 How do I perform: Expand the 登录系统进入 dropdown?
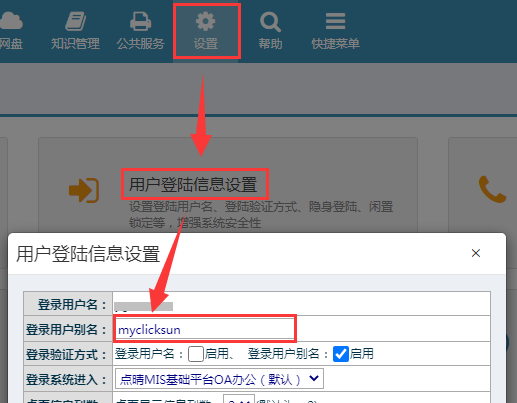[x=219, y=379]
